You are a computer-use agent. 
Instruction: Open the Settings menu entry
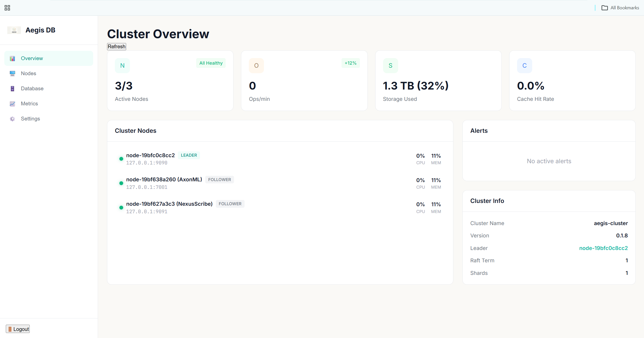30,119
